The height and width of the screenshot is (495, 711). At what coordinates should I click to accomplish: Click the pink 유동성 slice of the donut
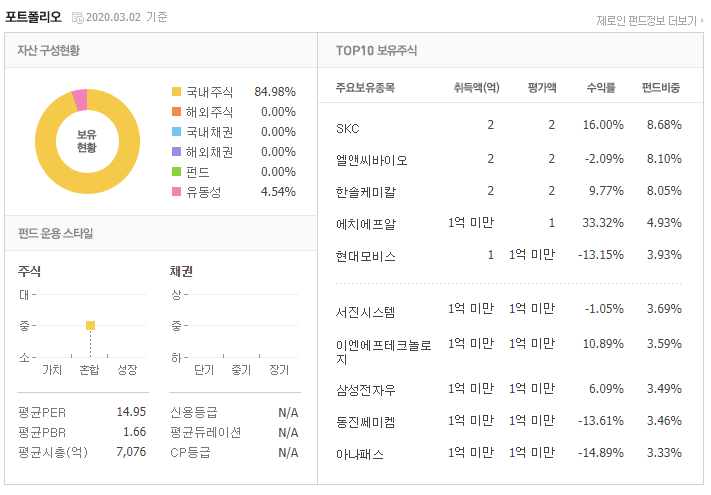80,100
